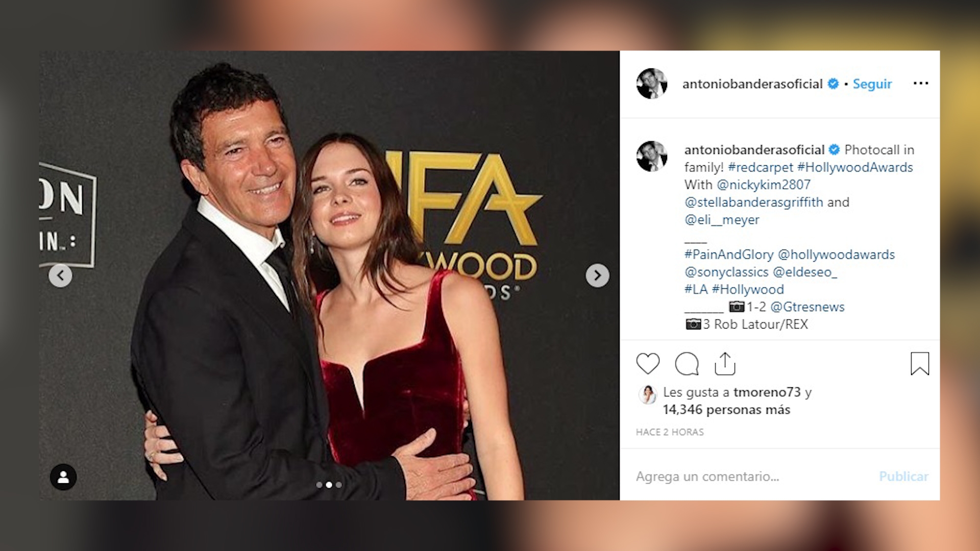Viewport: 980px width, 551px height.
Task: Share the post using the share icon
Action: click(x=725, y=364)
